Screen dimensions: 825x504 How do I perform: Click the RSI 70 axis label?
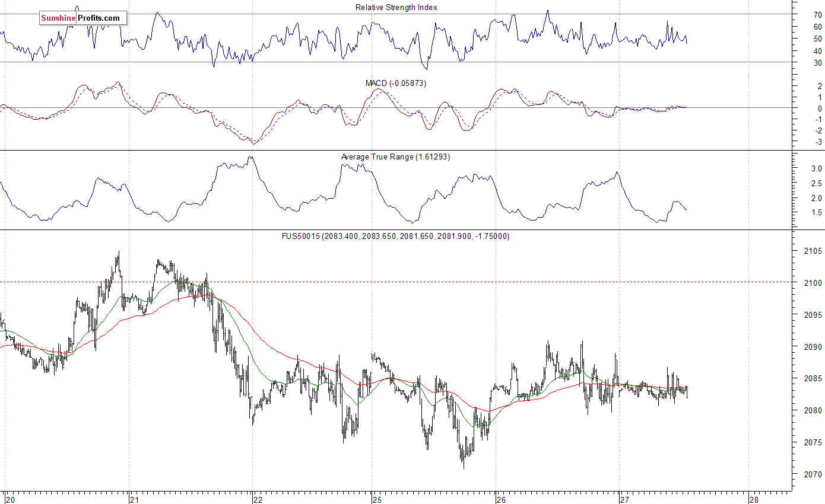(818, 15)
